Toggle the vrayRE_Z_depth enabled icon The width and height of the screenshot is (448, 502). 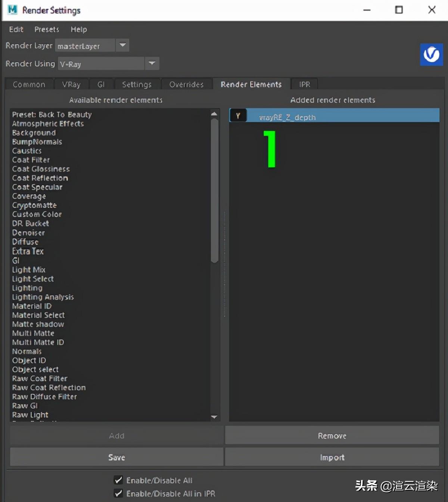click(238, 116)
